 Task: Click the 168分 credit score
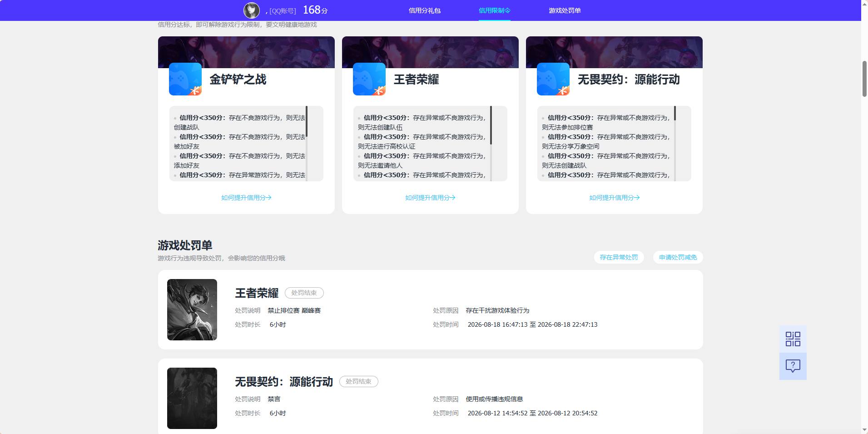click(315, 10)
